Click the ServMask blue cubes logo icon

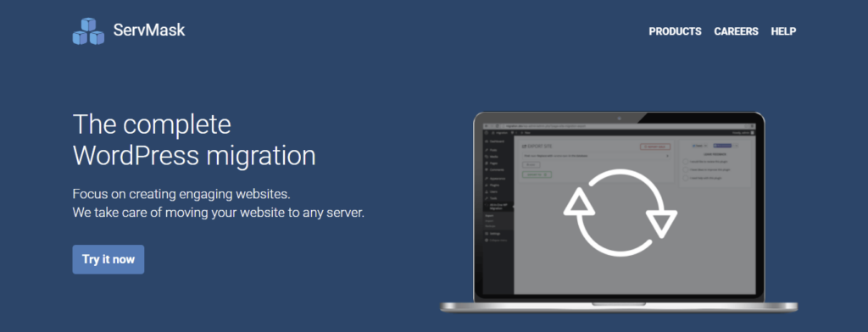[88, 31]
